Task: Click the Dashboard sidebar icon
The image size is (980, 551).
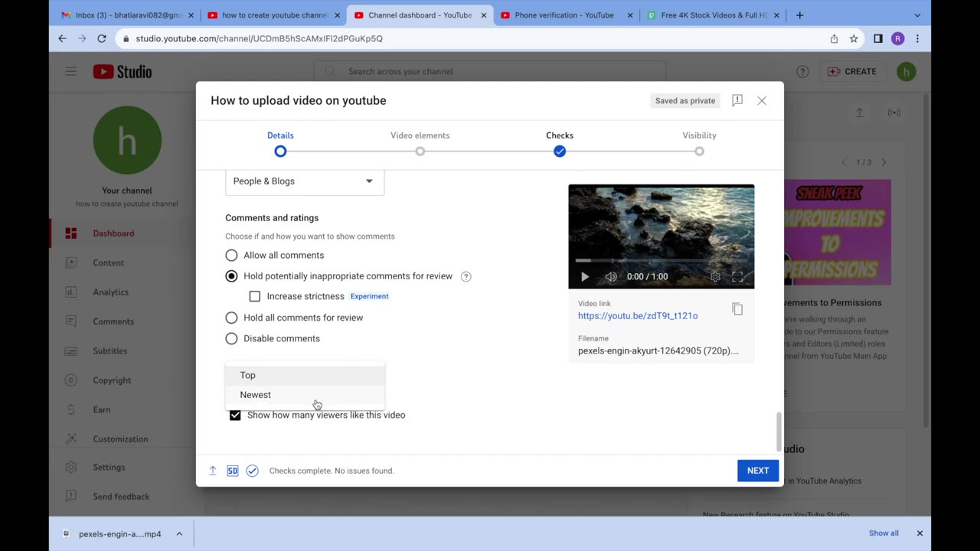Action: point(71,233)
